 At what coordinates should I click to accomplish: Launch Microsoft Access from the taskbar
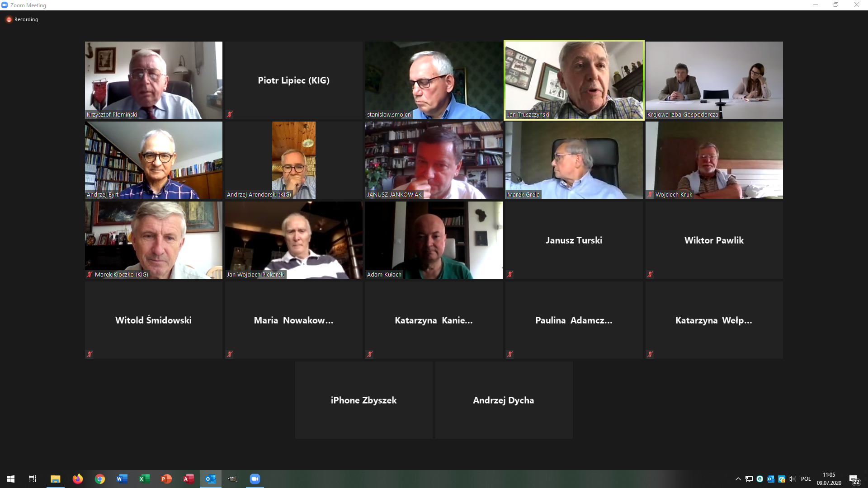(x=189, y=479)
